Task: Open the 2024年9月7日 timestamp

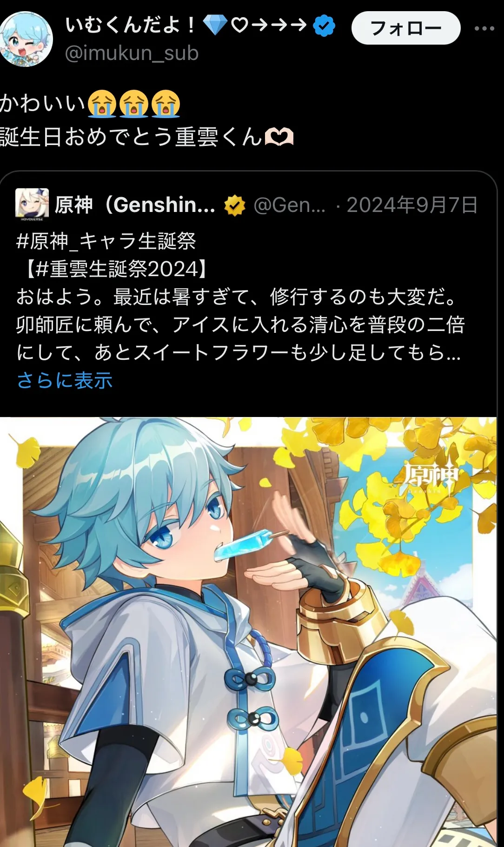Action: tap(412, 205)
